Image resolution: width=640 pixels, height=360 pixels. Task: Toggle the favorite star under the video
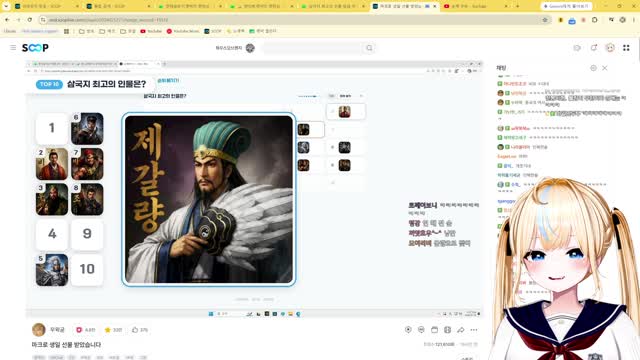pyautogui.click(x=108, y=330)
